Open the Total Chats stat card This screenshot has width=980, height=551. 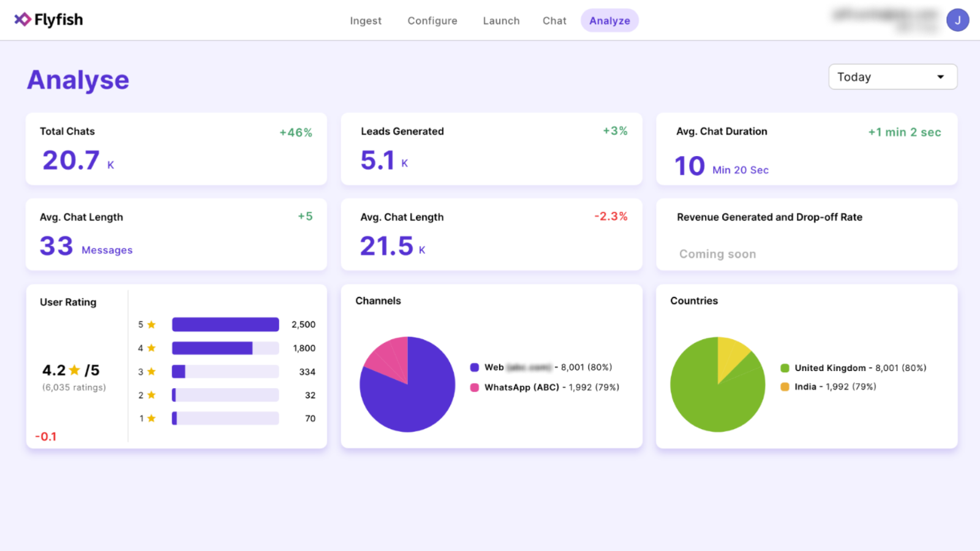[x=176, y=149]
